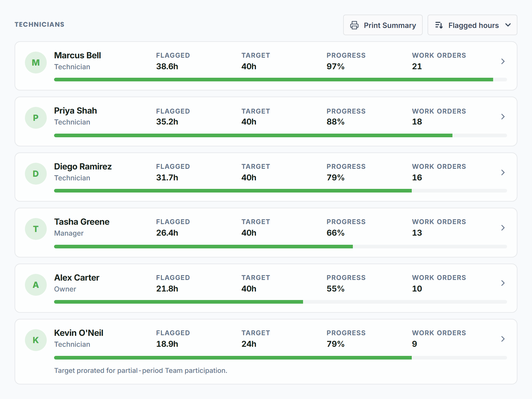Image resolution: width=532 pixels, height=399 pixels.
Task: Click Marcus Bell's 97% progress value
Action: tap(336, 66)
